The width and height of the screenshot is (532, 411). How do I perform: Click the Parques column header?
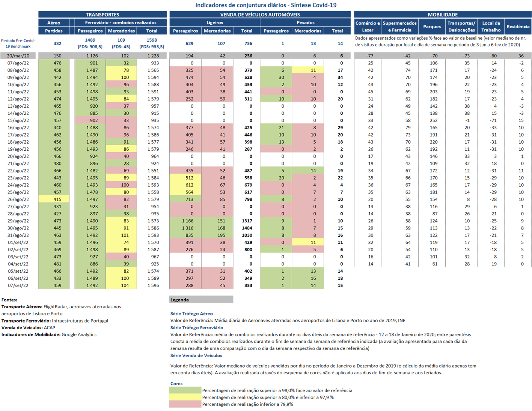click(x=432, y=27)
